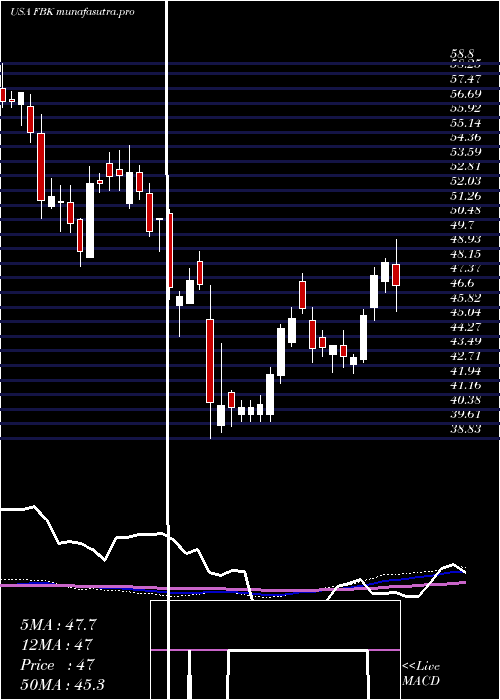The image size is (500, 700).
Task: Click the 44.27 price axis label
Action: (x=466, y=326)
